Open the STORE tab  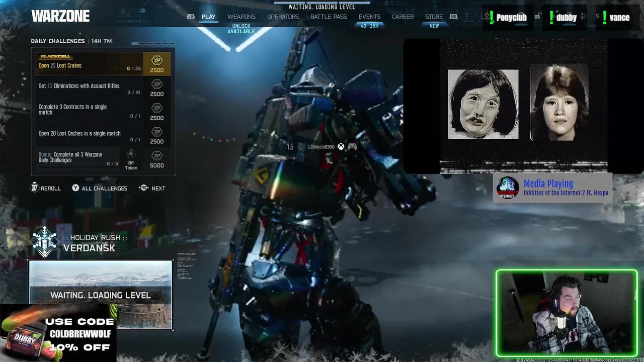[x=434, y=17]
